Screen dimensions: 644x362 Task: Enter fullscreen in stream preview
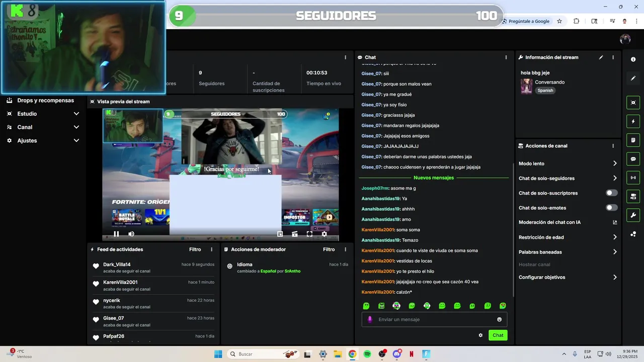[x=309, y=234]
